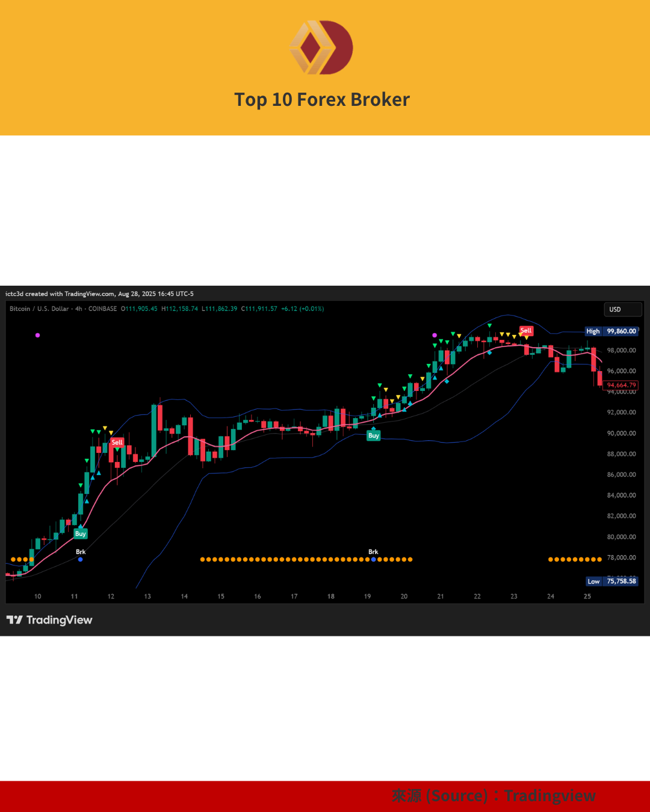Click the Source Tradingview footer text
Viewport: 650px width, 812px height.
(x=494, y=796)
